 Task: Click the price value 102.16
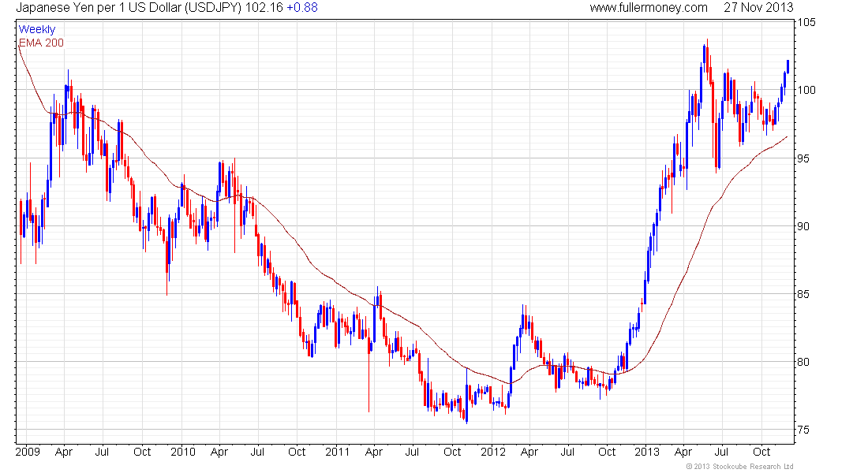pos(264,8)
